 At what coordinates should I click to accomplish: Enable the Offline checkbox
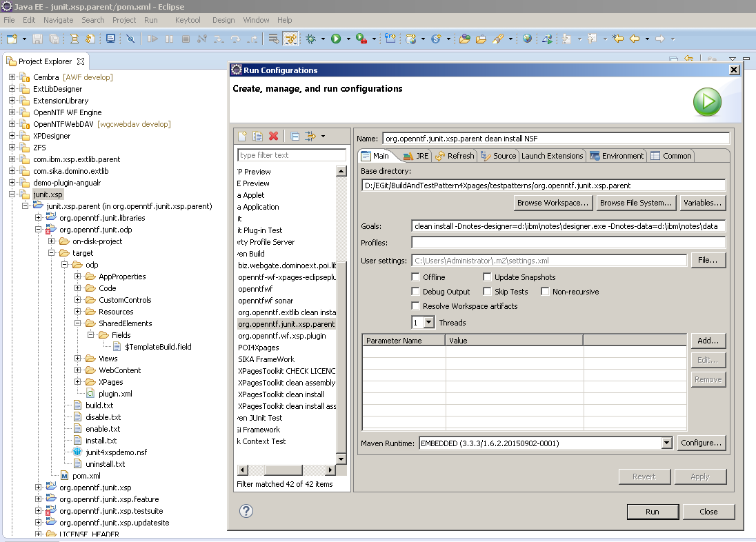(x=415, y=277)
